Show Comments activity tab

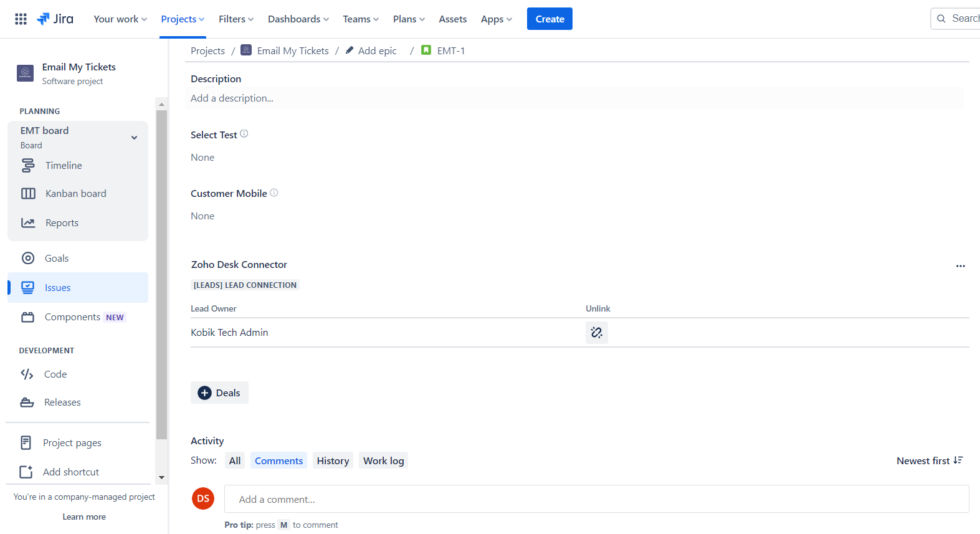click(278, 460)
